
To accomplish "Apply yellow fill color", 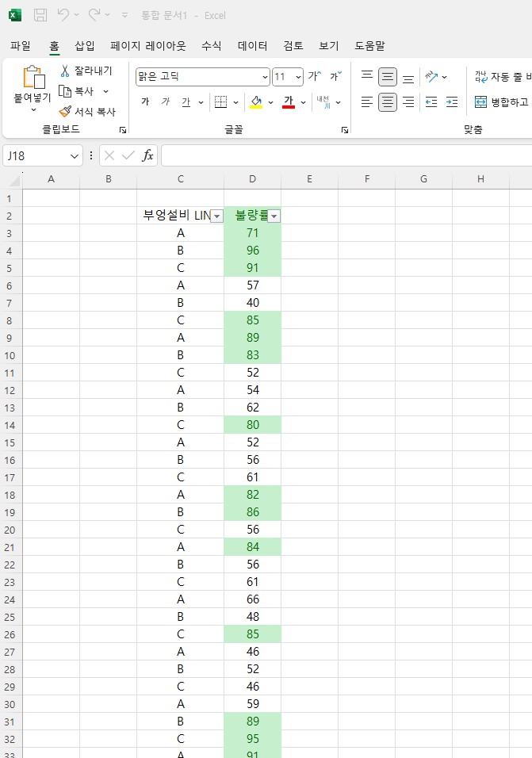I will pos(256,102).
